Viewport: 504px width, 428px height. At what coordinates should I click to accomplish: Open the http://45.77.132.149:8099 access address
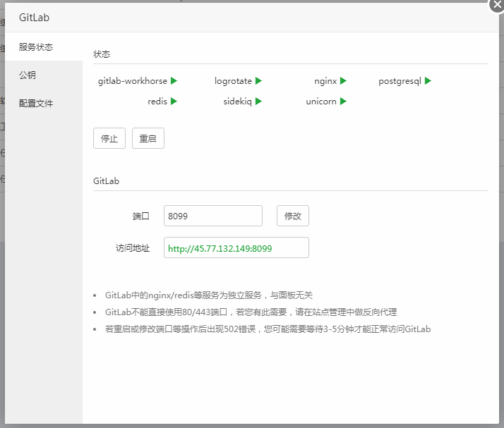click(x=220, y=249)
